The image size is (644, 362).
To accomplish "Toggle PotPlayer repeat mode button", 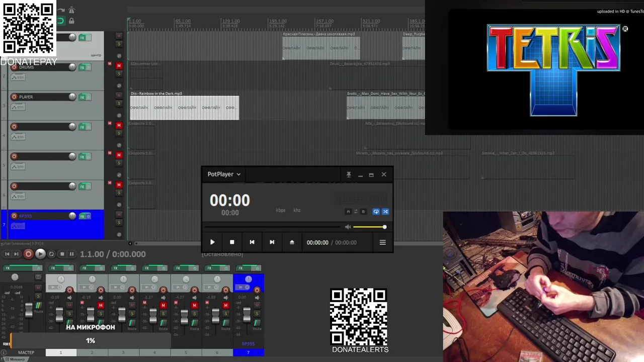I will click(376, 212).
